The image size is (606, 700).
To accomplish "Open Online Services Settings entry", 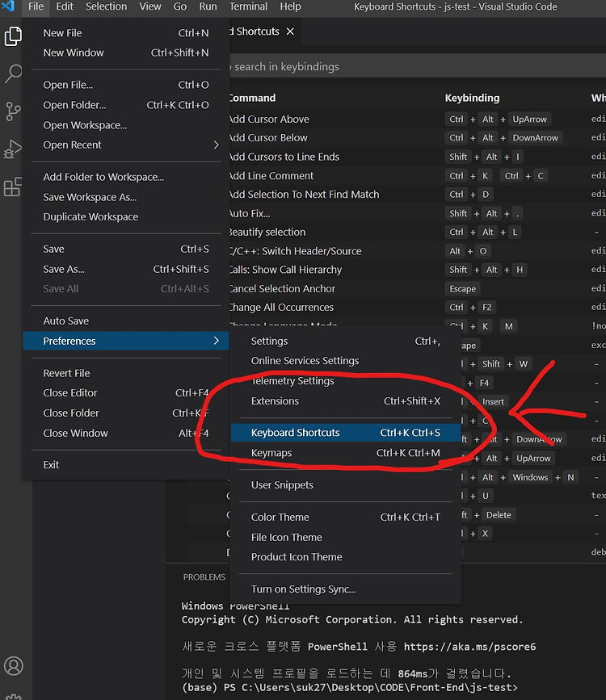I will (346, 361).
